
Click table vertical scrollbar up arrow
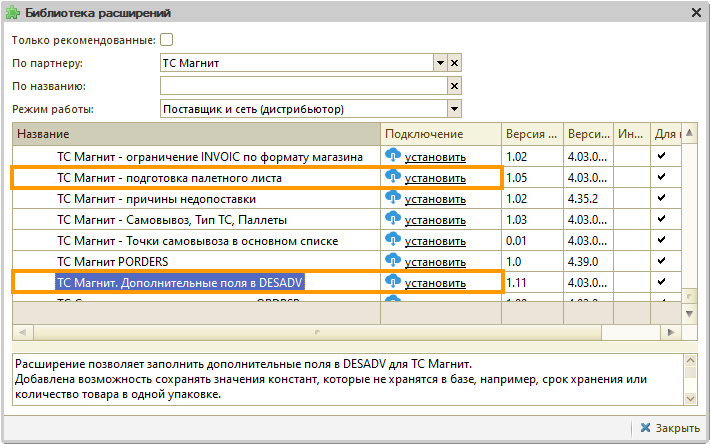point(689,133)
